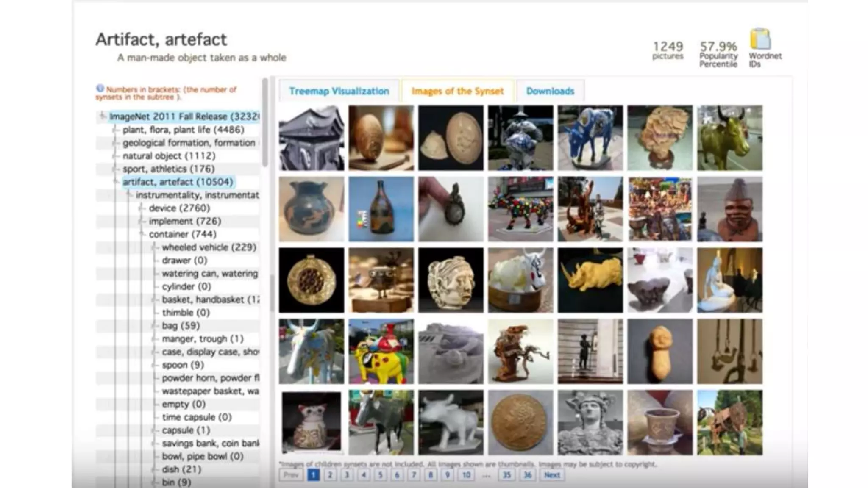This screenshot has height=488, width=868.
Task: Select the dish (21) tree item
Action: pyautogui.click(x=181, y=469)
